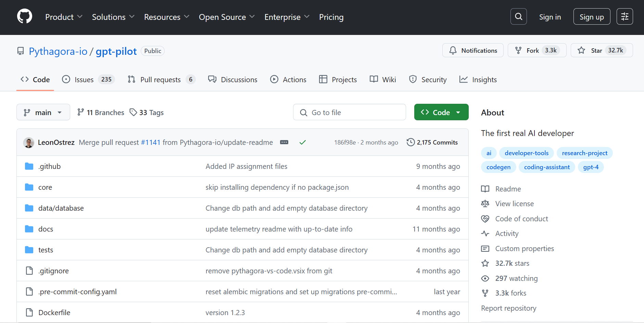Open the green Code dropdown button
The width and height of the screenshot is (644, 323).
click(x=441, y=112)
